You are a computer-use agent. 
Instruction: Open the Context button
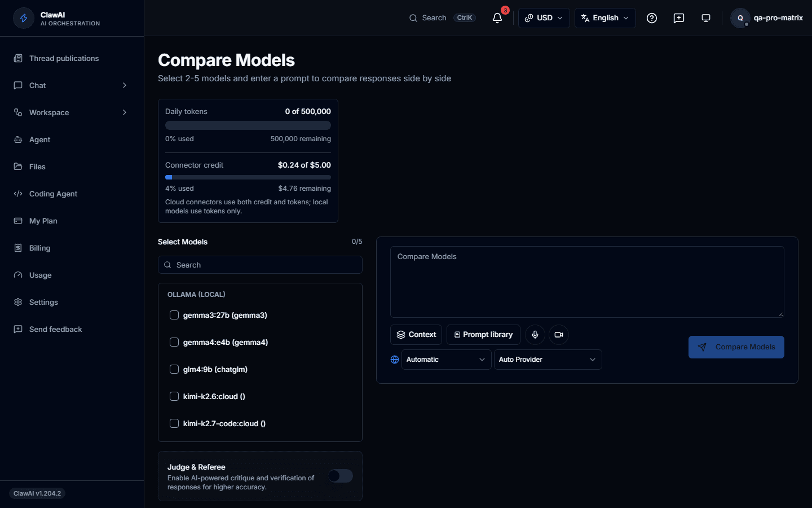[416, 335]
